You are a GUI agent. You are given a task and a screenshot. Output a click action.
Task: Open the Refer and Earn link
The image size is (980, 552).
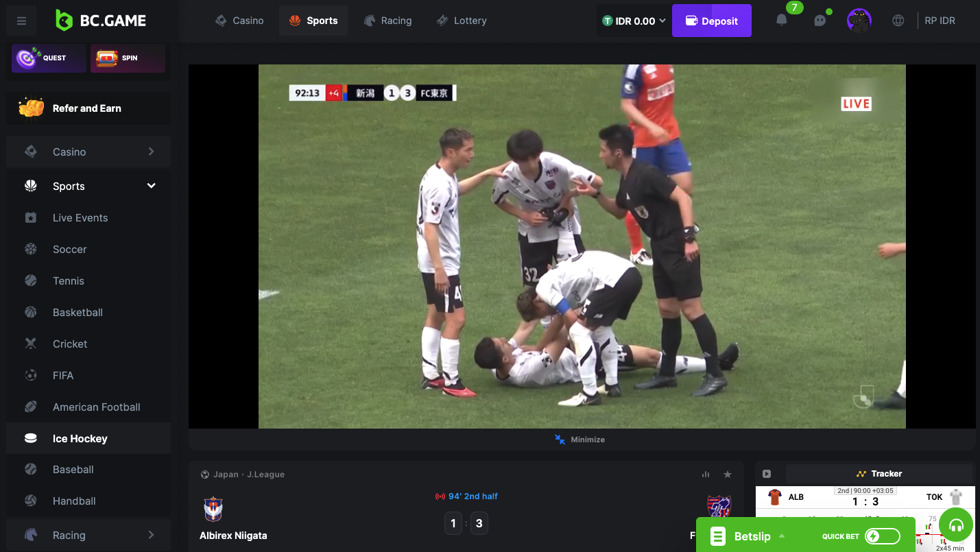(x=88, y=108)
